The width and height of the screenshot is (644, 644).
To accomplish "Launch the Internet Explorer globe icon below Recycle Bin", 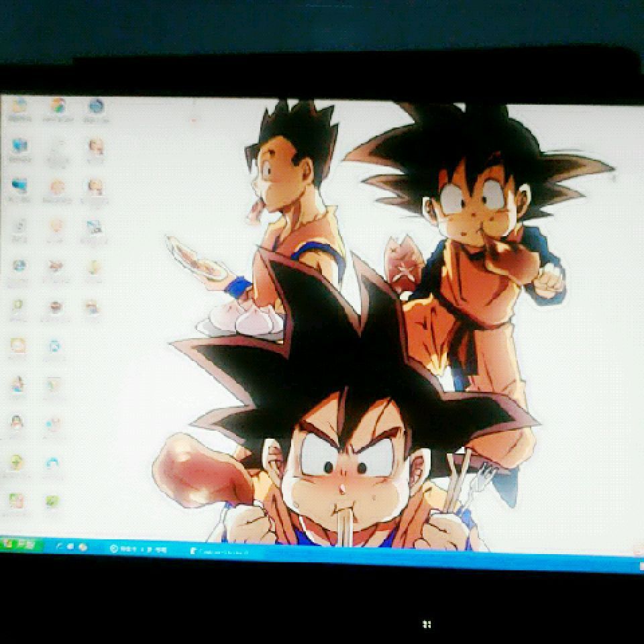I will 19,266.
